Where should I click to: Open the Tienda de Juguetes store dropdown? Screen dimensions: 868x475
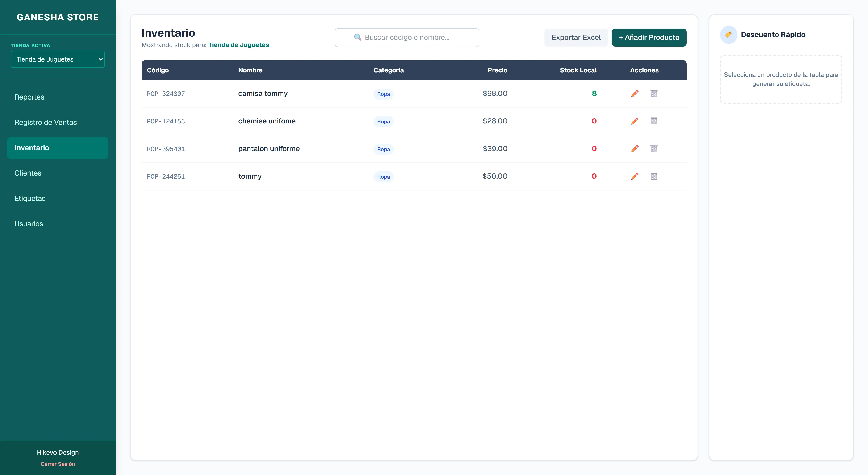pyautogui.click(x=58, y=59)
